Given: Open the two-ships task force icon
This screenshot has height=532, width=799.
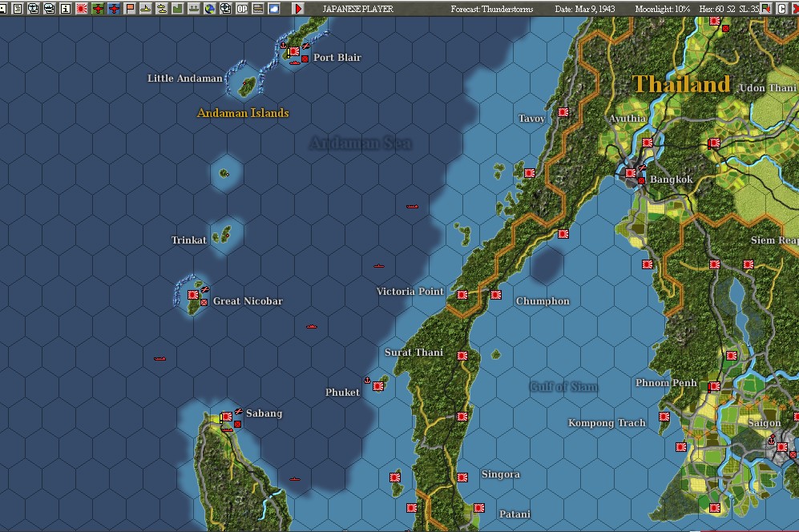Looking at the screenshot, I should coord(162,9).
